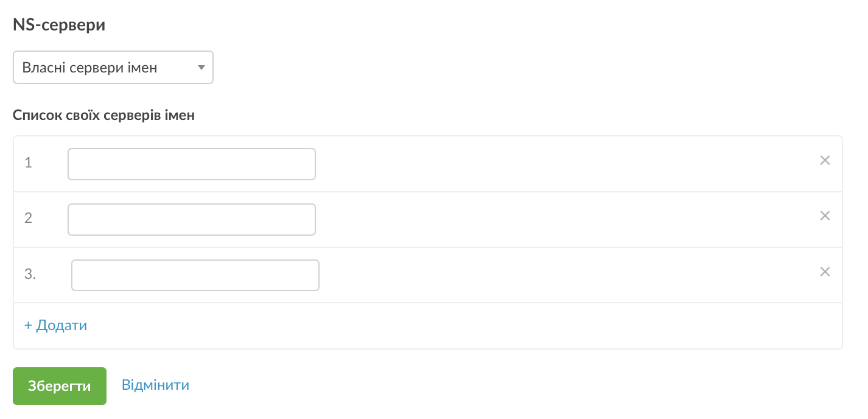Select the third name server text box

pyautogui.click(x=195, y=275)
